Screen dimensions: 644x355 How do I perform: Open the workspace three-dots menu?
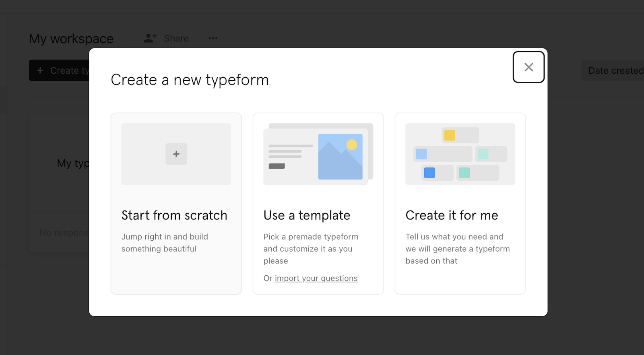(213, 38)
